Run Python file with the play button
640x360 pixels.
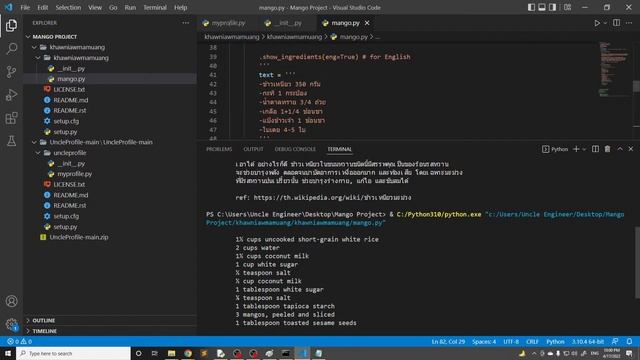coord(597,23)
